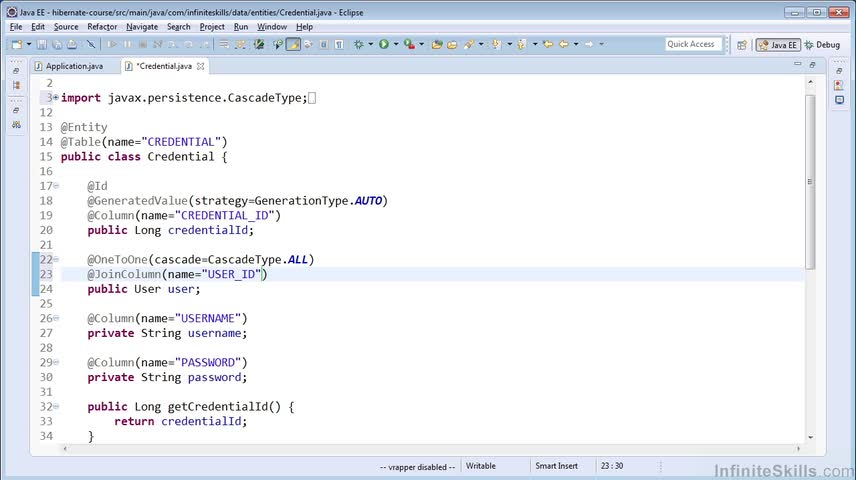The width and height of the screenshot is (856, 480).
Task: Click the Terminate debug icon
Action: [x=142, y=44]
